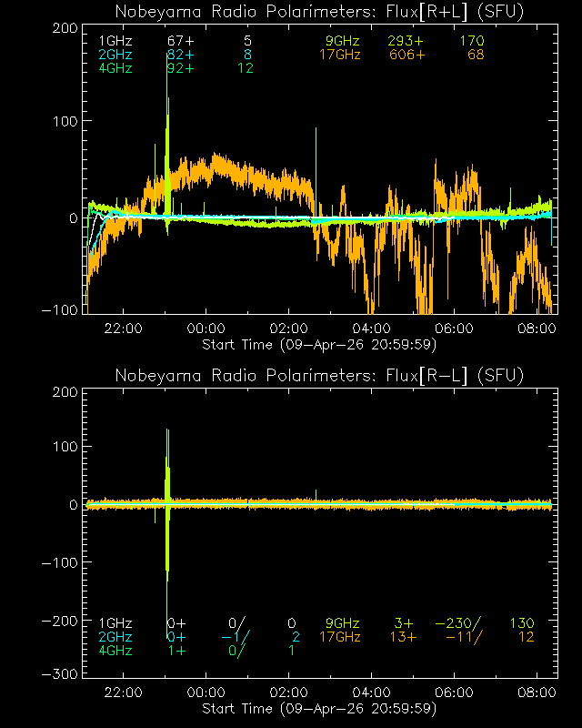Click the bottom plot title Flux[R-L]
582x728 pixels.
tap(319, 375)
